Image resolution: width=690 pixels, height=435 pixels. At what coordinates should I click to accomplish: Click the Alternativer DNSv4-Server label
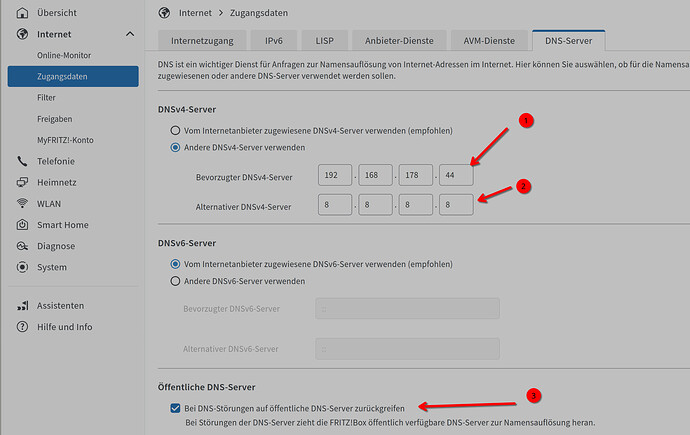pos(243,207)
